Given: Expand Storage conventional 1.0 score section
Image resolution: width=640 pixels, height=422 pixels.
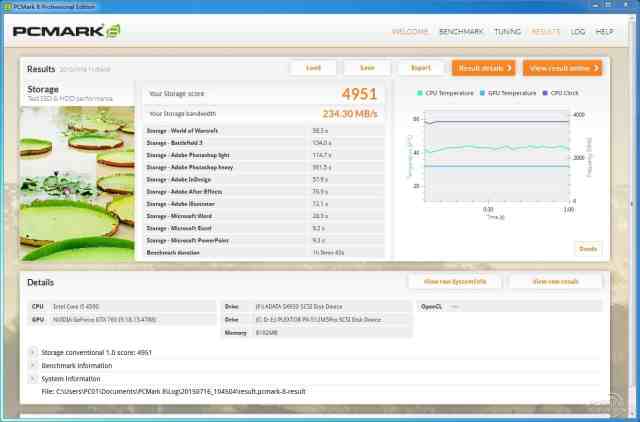Looking at the screenshot, I should click(33, 352).
